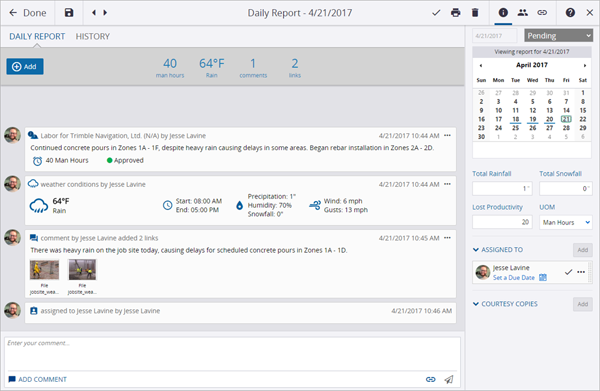Click Set a Due Date link
The width and height of the screenshot is (600, 391).
click(514, 278)
